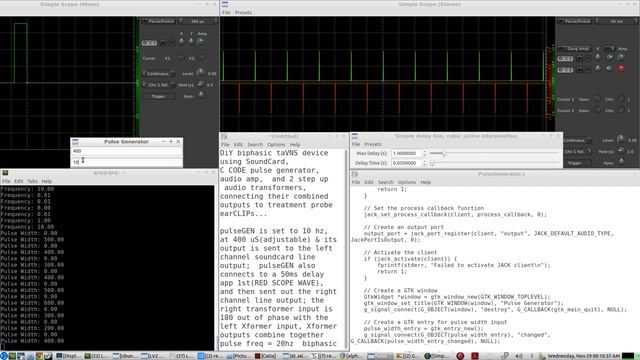The height and width of the screenshot is (360, 640).
Task: Open the File menu of the stereo scope
Action: (x=226, y=13)
